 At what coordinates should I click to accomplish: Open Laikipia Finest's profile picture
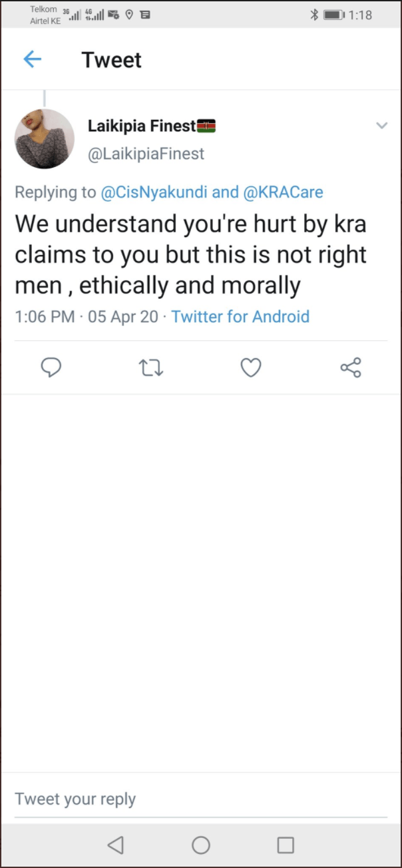point(45,139)
